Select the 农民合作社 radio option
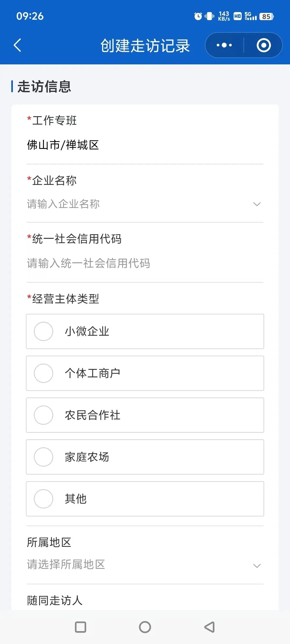Image resolution: width=290 pixels, height=644 pixels. click(145, 415)
